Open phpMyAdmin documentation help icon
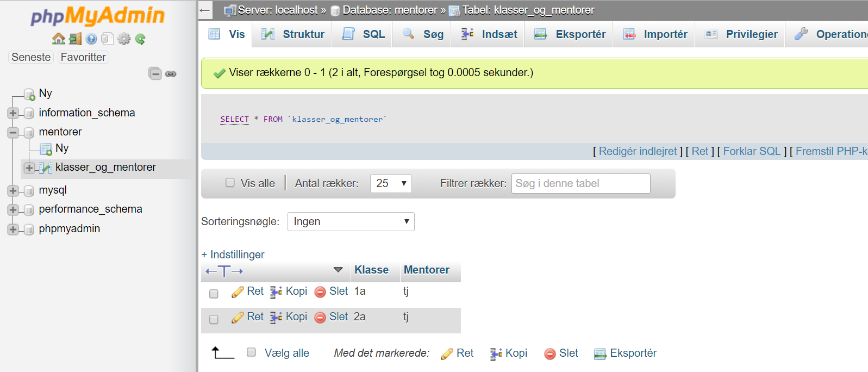 (91, 39)
